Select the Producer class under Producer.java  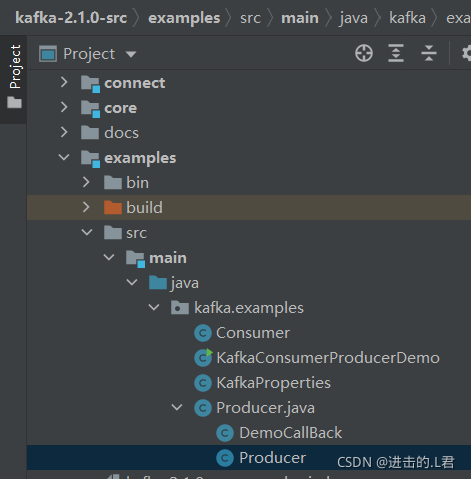coord(272,458)
